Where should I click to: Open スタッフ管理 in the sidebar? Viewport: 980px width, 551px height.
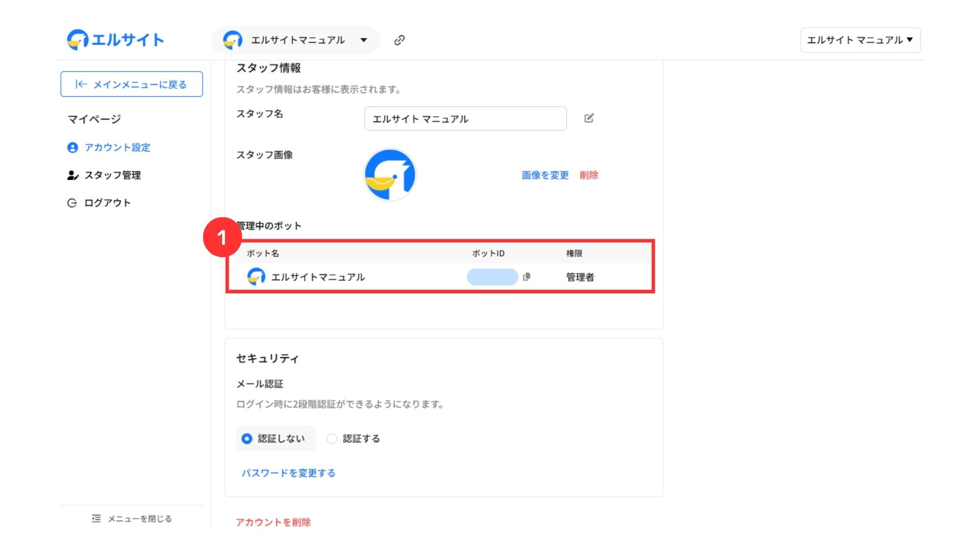tap(112, 175)
